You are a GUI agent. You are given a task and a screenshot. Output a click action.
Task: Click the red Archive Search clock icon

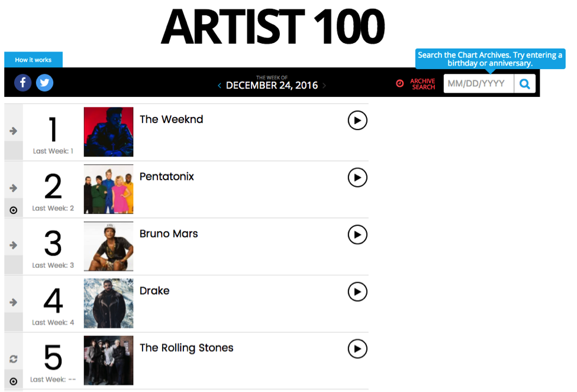(399, 83)
